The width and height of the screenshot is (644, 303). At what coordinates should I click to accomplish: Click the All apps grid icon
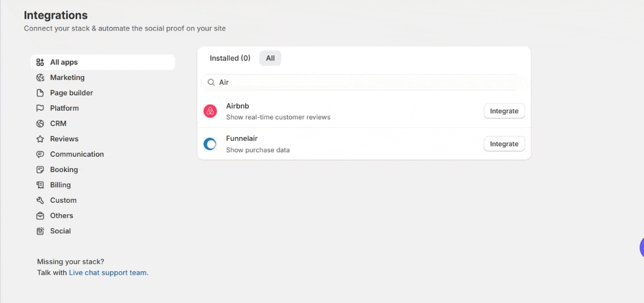click(x=40, y=62)
